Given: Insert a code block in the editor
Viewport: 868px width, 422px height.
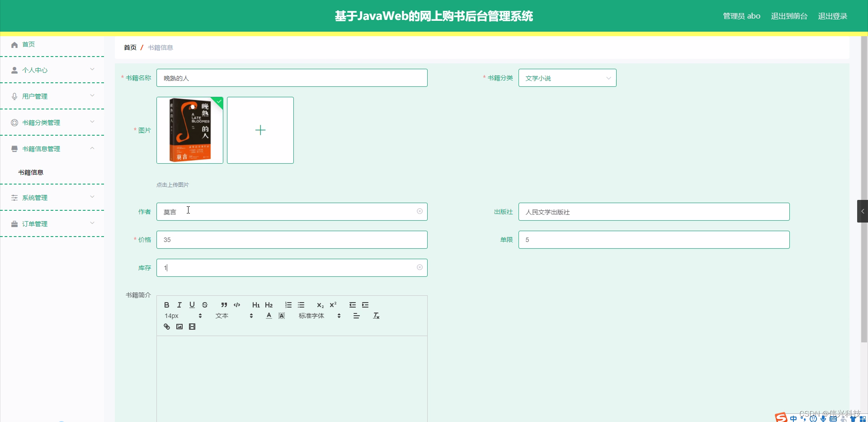Looking at the screenshot, I should click(x=236, y=305).
